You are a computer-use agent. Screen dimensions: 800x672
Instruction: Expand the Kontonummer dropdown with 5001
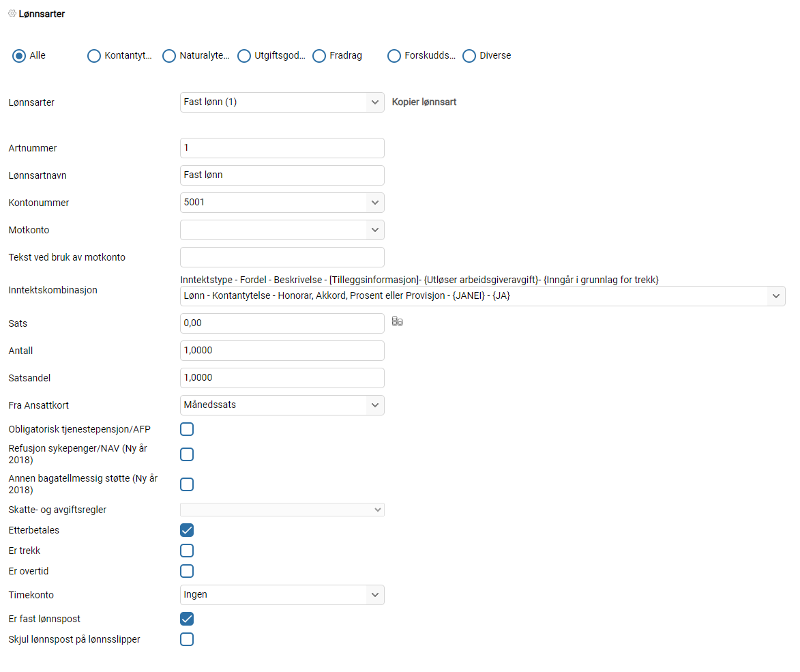click(x=282, y=203)
